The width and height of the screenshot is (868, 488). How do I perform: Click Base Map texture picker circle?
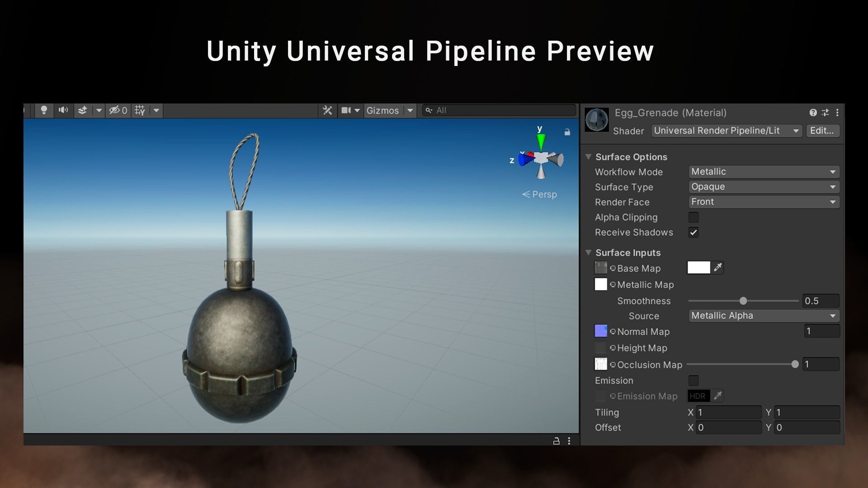613,268
